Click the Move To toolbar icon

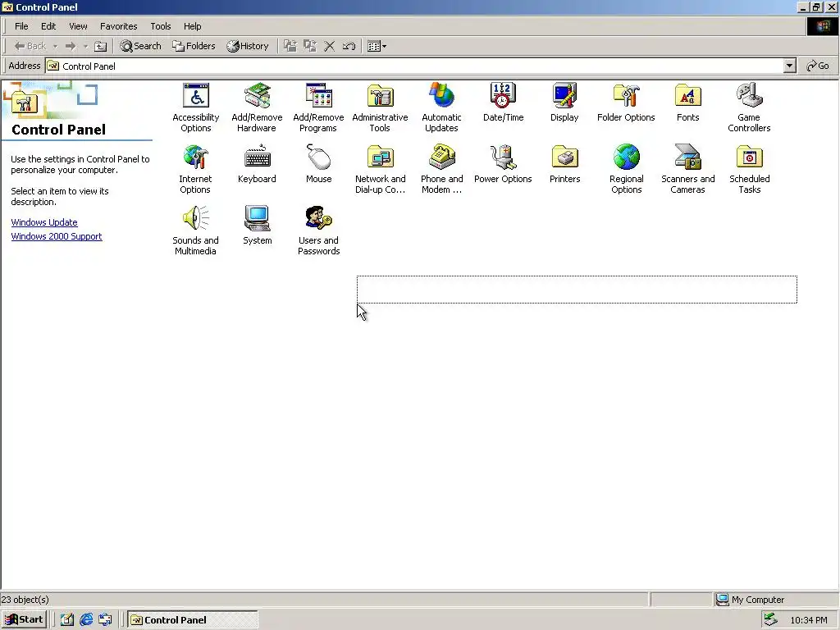[290, 46]
